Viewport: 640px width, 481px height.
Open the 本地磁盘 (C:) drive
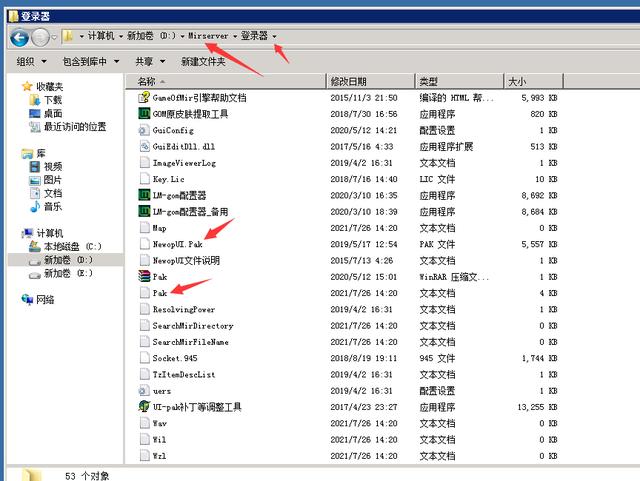click(x=72, y=246)
